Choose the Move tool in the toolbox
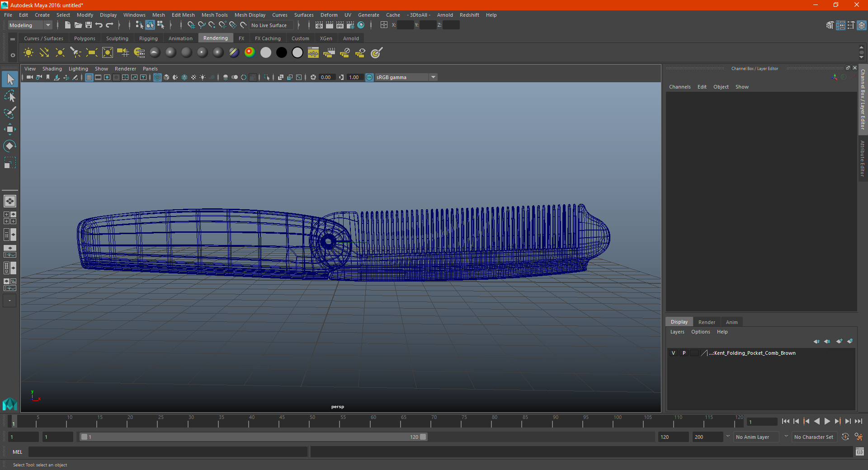This screenshot has width=868, height=470. pyautogui.click(x=10, y=129)
